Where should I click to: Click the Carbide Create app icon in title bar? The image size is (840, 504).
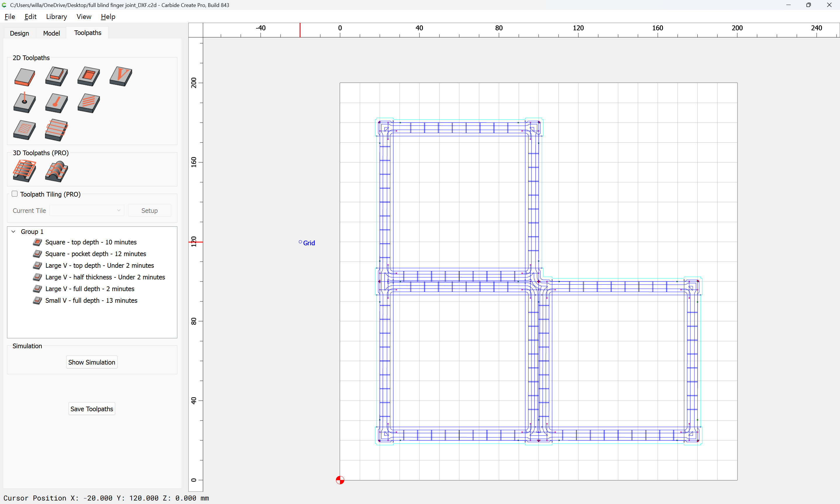point(4,5)
